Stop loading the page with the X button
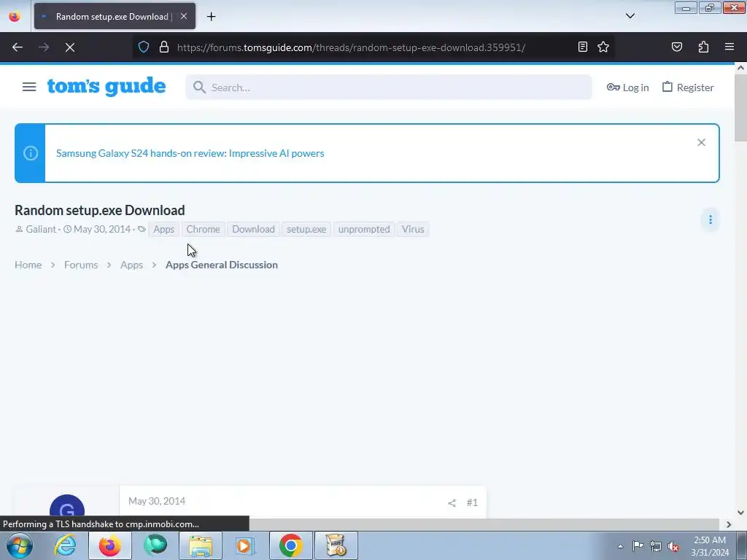 tap(70, 47)
